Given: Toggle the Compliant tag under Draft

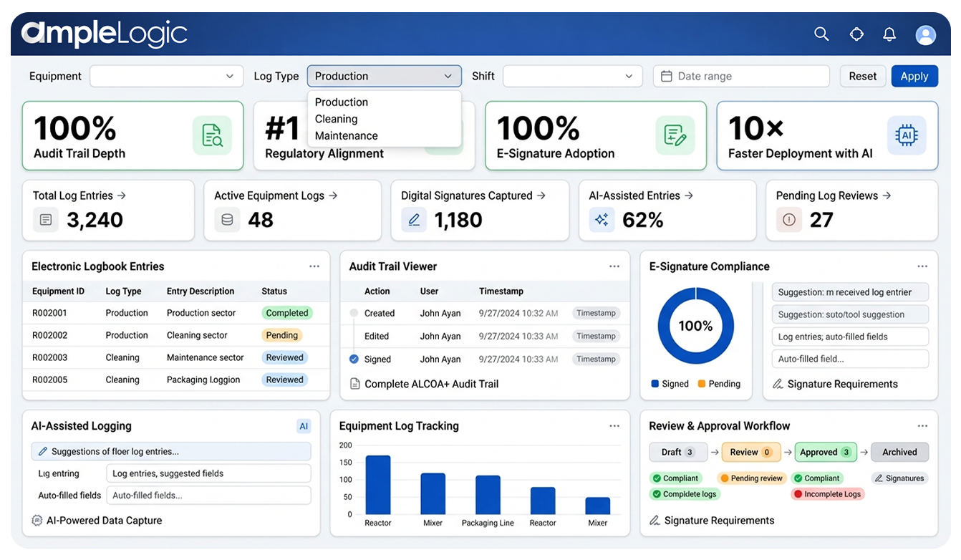Looking at the screenshot, I should [675, 478].
